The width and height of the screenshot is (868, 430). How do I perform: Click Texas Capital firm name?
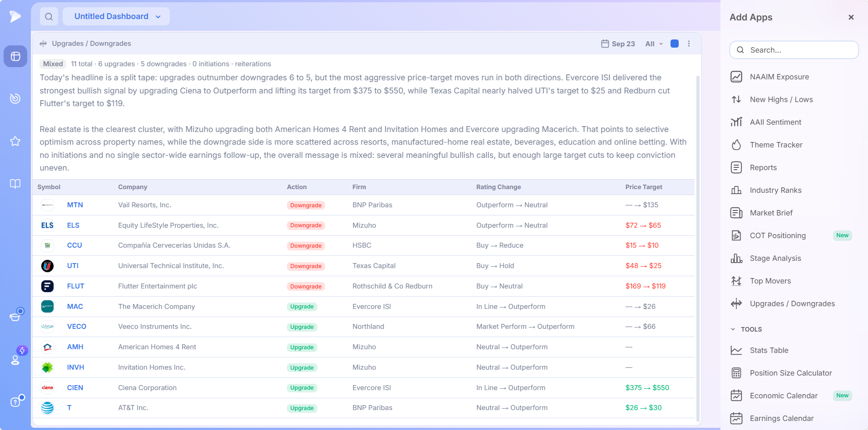(374, 266)
